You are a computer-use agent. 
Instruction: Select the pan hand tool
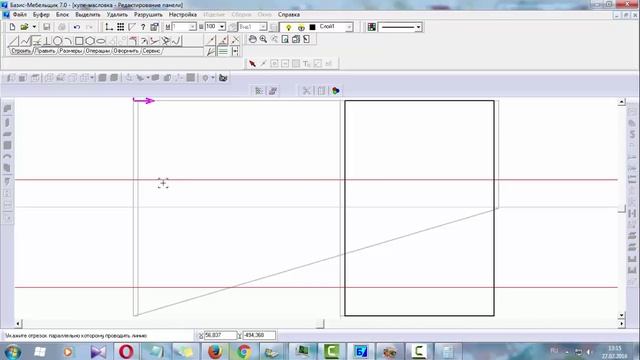(x=253, y=39)
